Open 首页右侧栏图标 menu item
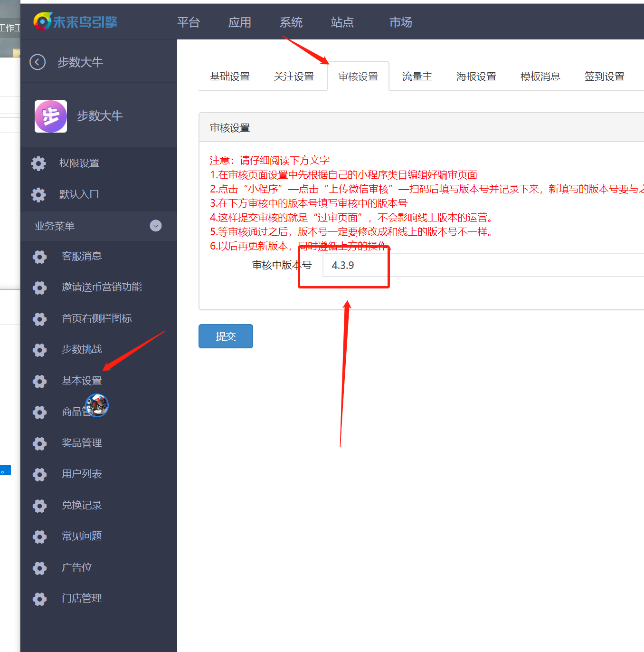644x652 pixels. coord(97,318)
